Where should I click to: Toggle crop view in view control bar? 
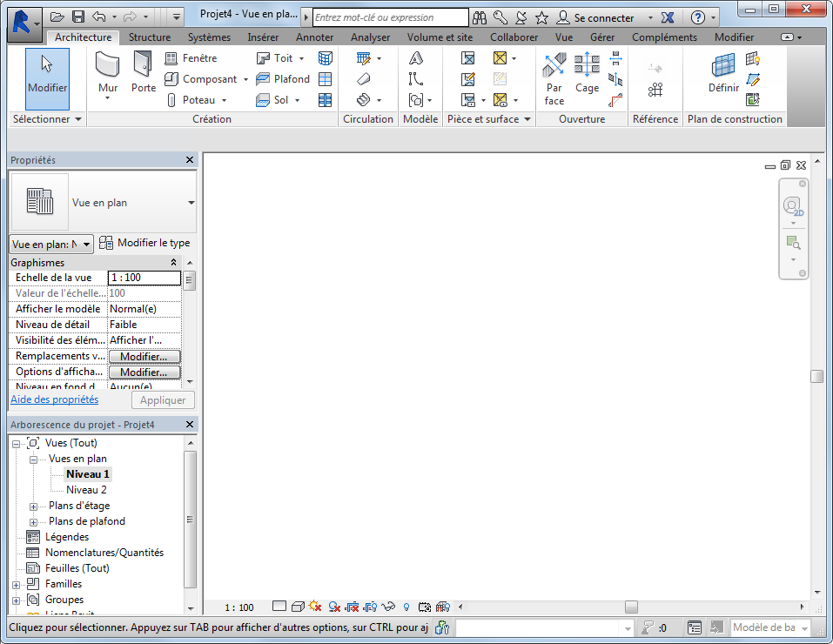(x=353, y=607)
